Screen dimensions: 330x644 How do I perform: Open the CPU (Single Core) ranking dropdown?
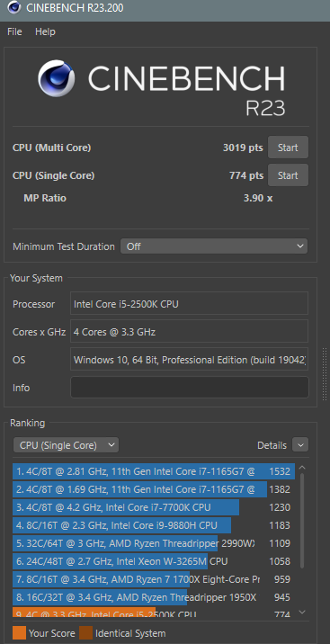coord(66,445)
